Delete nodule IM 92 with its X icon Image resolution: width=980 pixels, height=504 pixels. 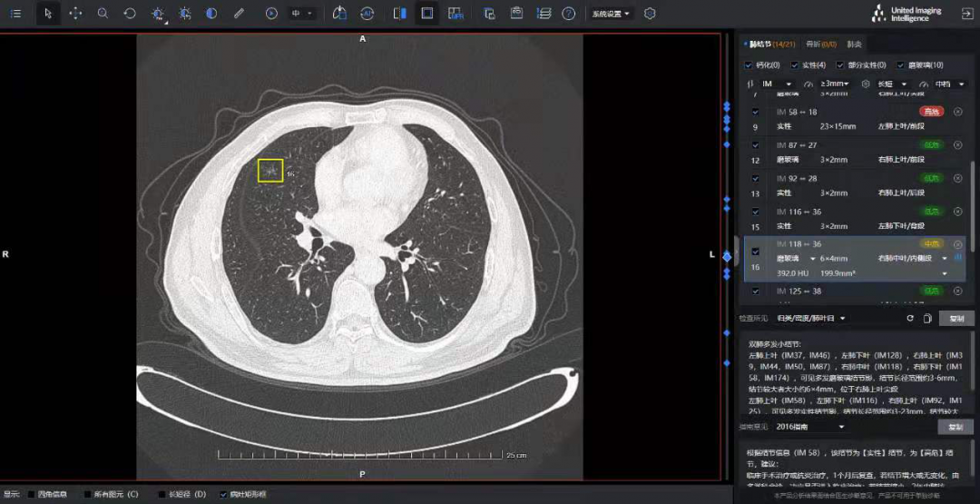tap(958, 178)
